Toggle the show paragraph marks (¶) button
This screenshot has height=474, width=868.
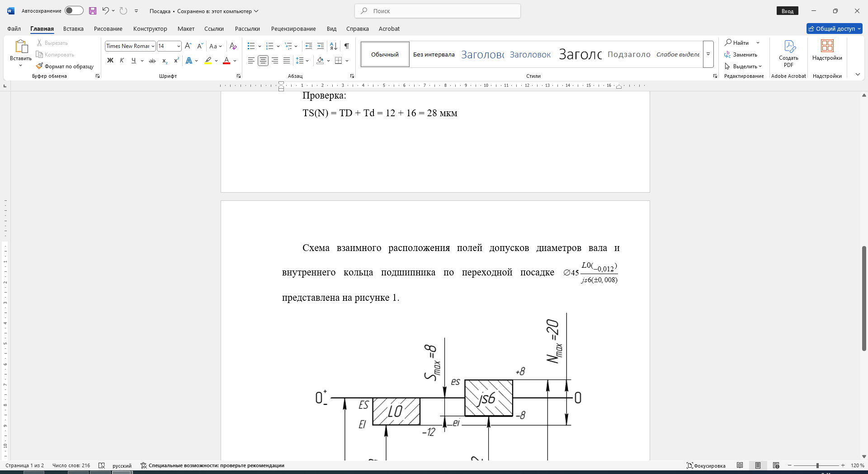[347, 46]
